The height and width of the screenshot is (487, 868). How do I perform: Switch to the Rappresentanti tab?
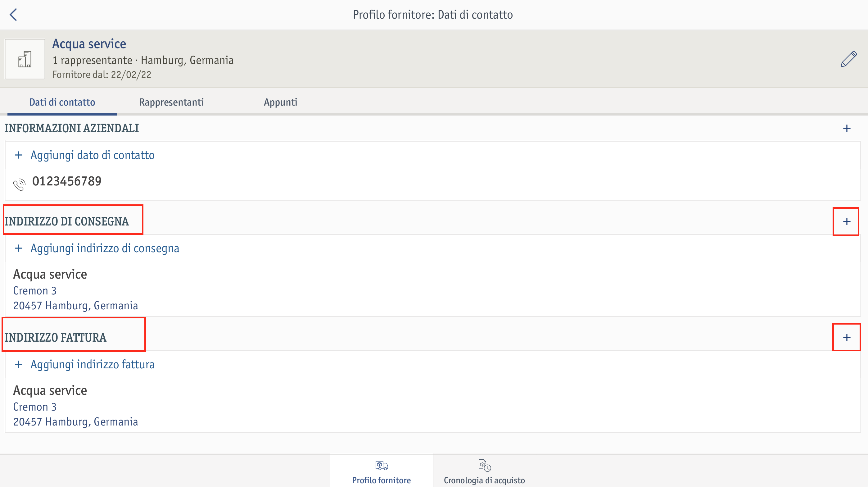pos(171,102)
